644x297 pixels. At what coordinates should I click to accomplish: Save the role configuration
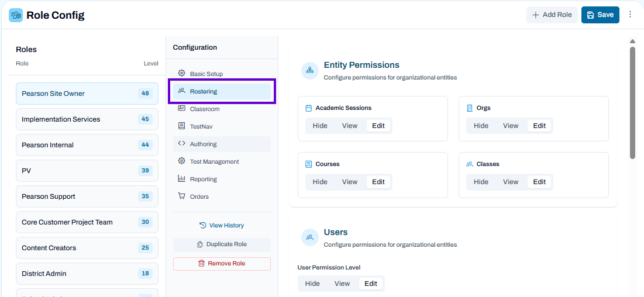click(x=601, y=15)
